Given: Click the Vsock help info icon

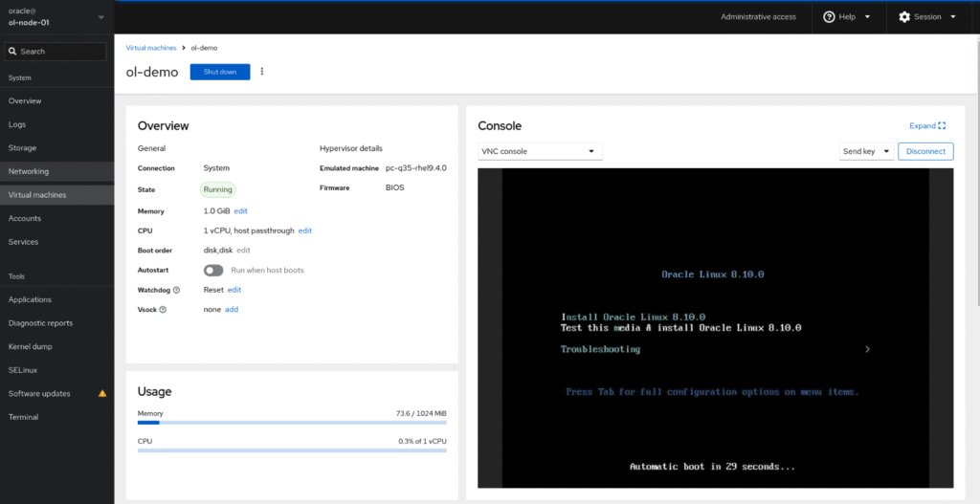Looking at the screenshot, I should [x=163, y=310].
